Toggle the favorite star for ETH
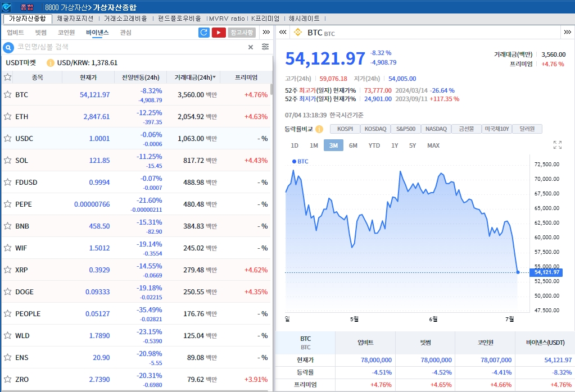This screenshot has width=575, height=392. 8,116
